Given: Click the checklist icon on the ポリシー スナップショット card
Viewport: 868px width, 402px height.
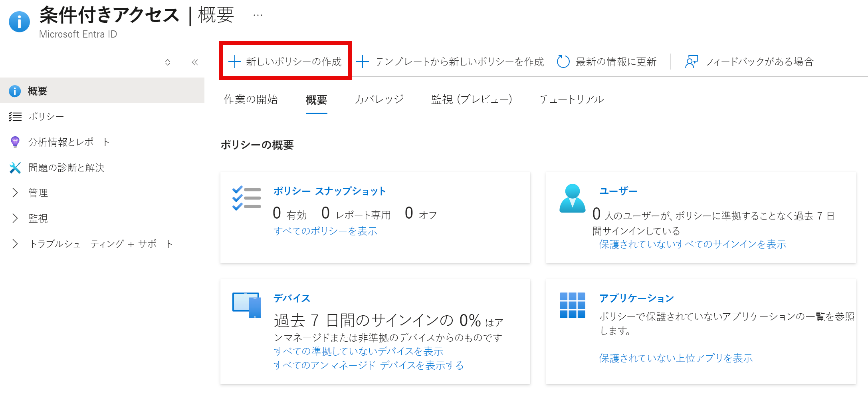Looking at the screenshot, I should [x=246, y=198].
